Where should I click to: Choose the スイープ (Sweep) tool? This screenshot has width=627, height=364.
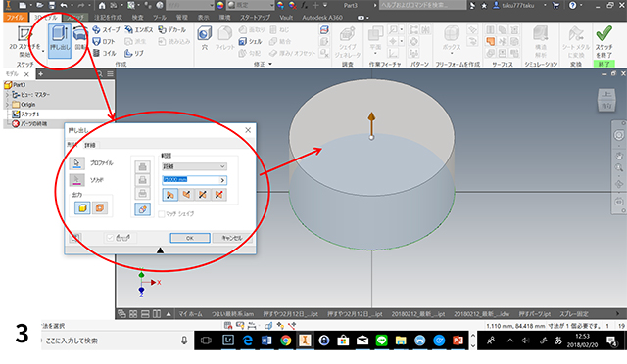[x=106, y=29]
